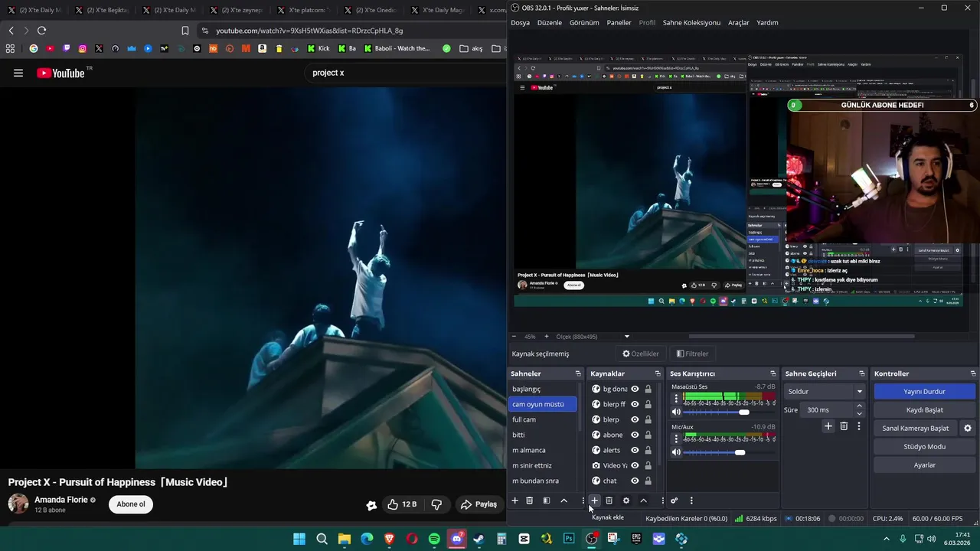This screenshot has height=551, width=980.
Task: Add a new source in Kaynaklar panel
Action: coord(594,500)
